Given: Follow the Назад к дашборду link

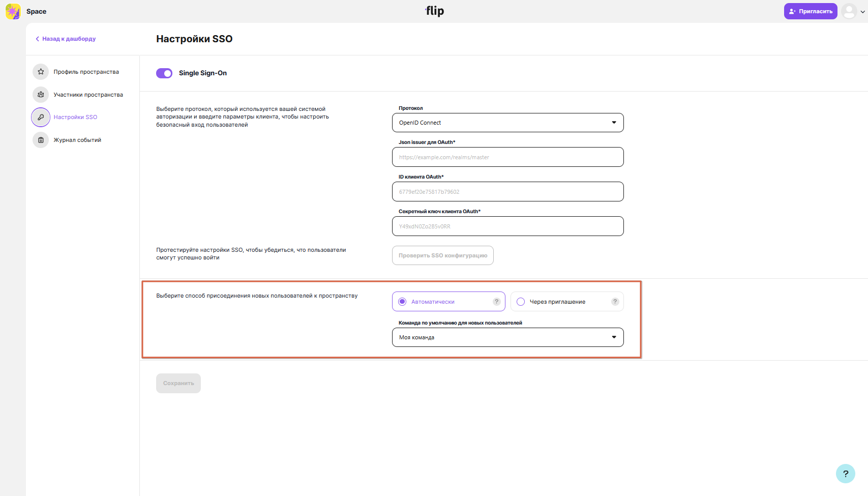Looking at the screenshot, I should point(66,39).
